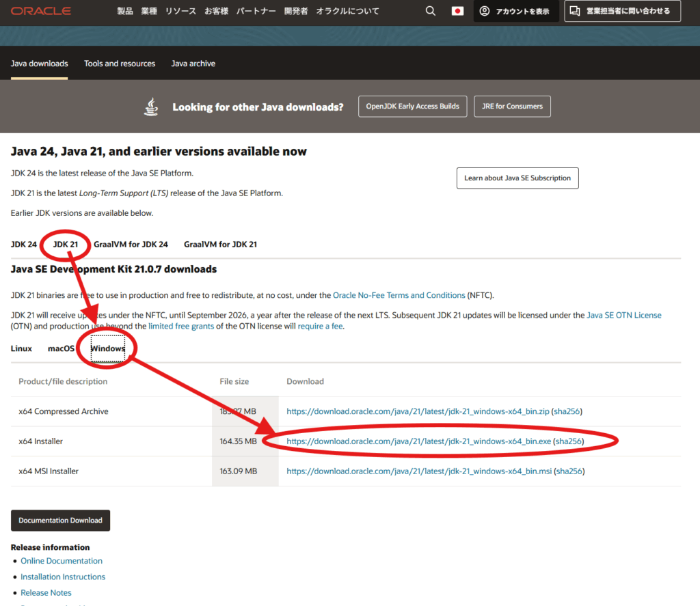Click the Release information heading
This screenshot has height=606, width=700.
tap(50, 547)
